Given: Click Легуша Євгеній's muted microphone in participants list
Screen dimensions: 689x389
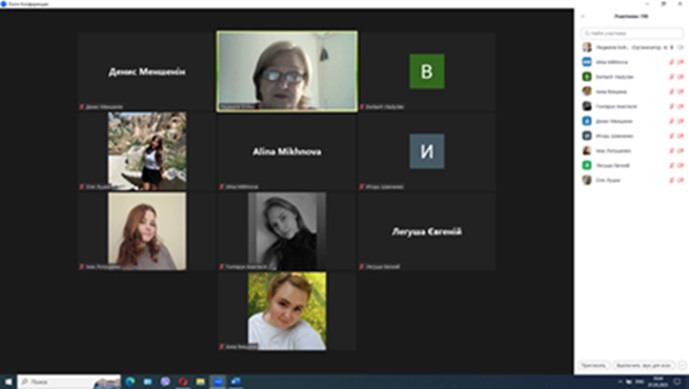Looking at the screenshot, I should pos(671,165).
